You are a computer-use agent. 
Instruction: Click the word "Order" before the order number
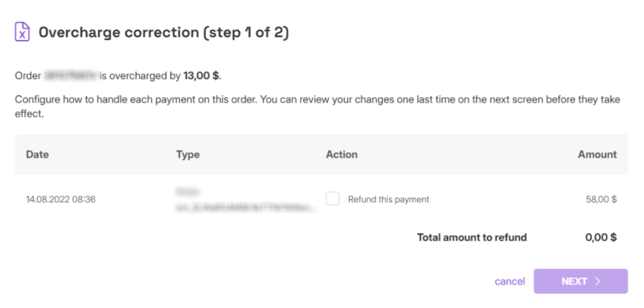click(x=27, y=76)
